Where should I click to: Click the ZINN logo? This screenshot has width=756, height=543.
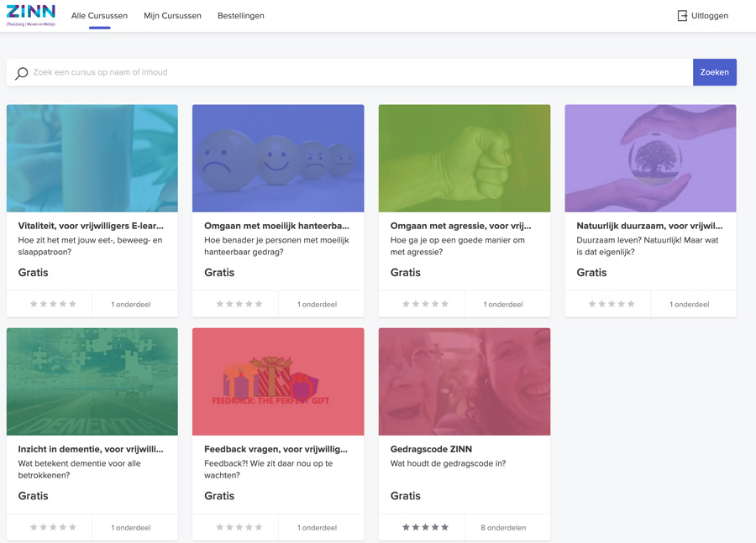31,15
